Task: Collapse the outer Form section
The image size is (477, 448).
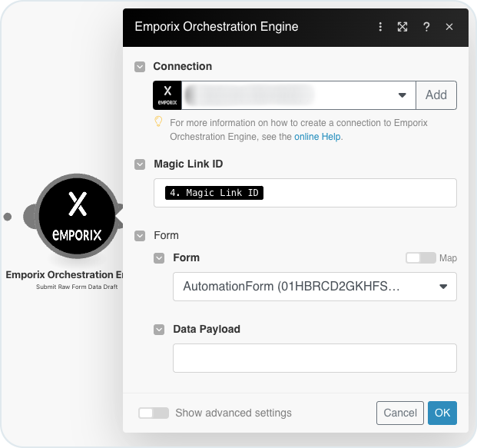Action: pyautogui.click(x=140, y=236)
